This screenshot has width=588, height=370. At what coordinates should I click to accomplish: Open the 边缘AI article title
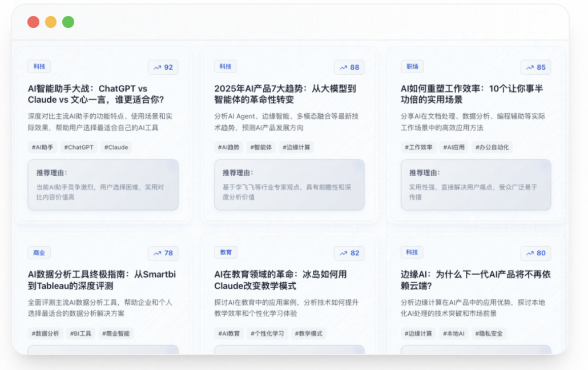pos(476,280)
